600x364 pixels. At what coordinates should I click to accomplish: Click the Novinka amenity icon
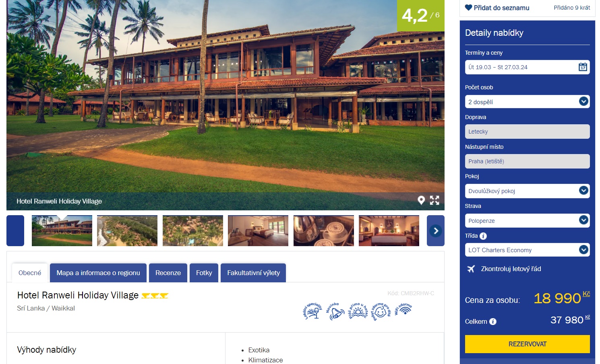pos(335,312)
